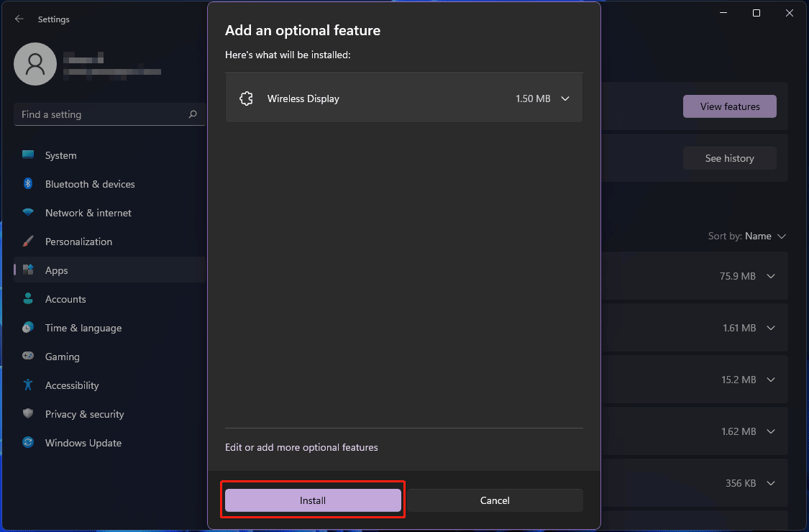Click the Windows Update sync icon
This screenshot has width=809, height=532.
click(x=28, y=443)
